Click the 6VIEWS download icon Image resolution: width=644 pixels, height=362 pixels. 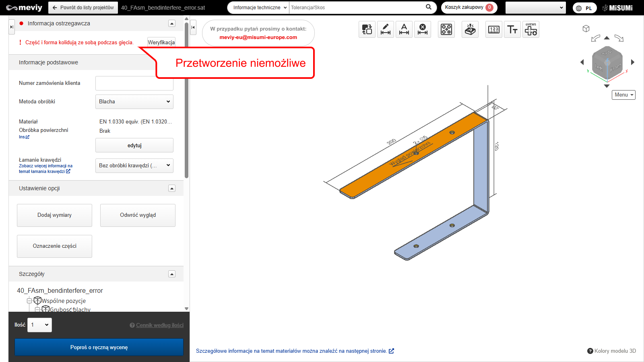tap(530, 29)
